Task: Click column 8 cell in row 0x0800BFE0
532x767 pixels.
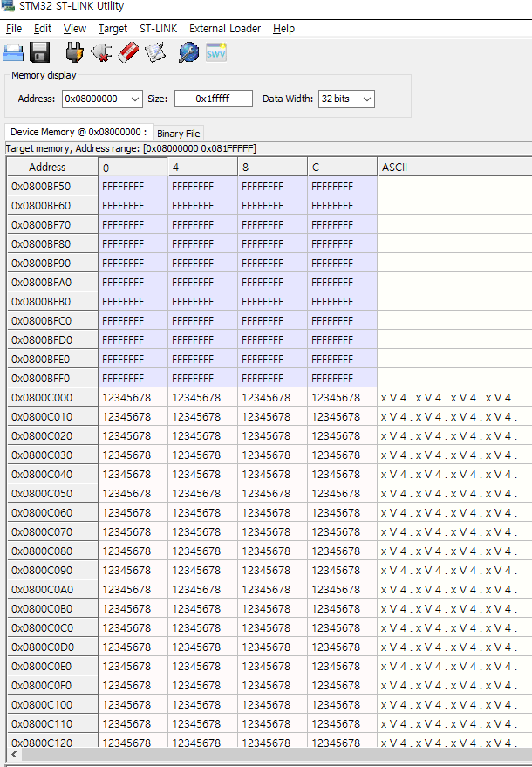Action: [x=273, y=359]
